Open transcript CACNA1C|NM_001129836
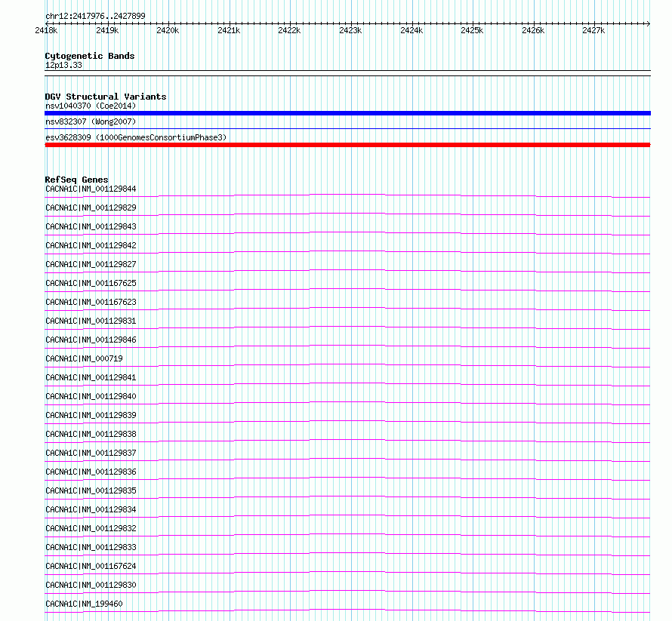 tap(91, 472)
